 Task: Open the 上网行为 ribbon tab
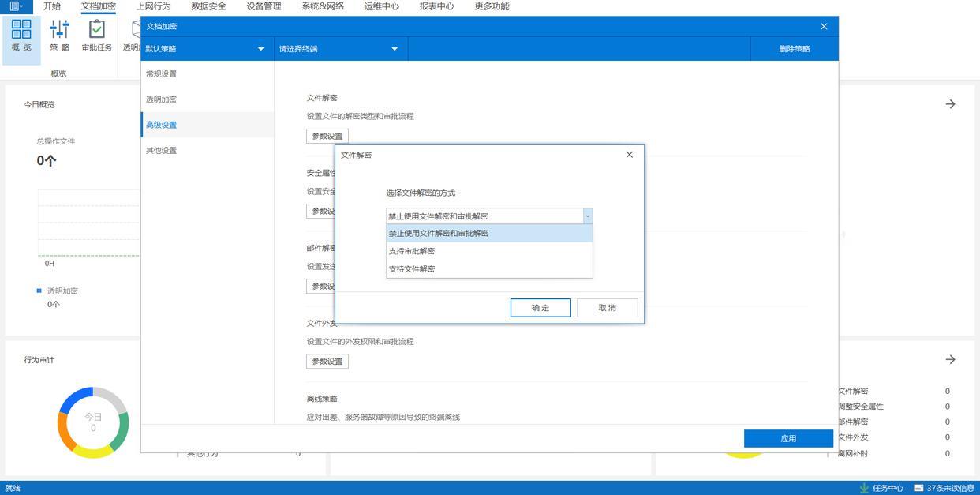[x=153, y=6]
